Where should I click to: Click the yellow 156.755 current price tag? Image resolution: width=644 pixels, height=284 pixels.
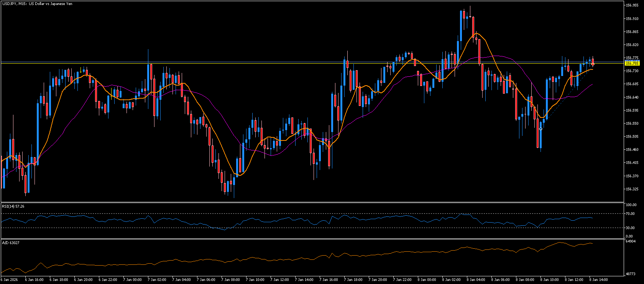632,63
